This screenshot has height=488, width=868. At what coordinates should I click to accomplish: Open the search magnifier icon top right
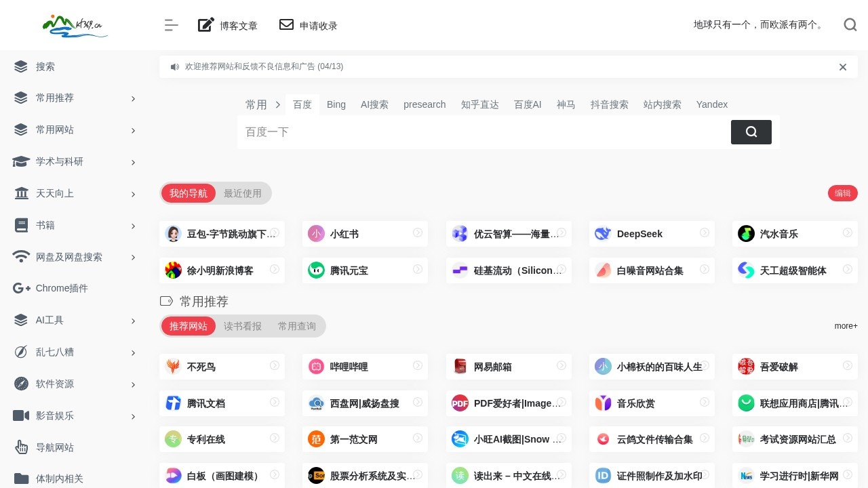[x=850, y=24]
